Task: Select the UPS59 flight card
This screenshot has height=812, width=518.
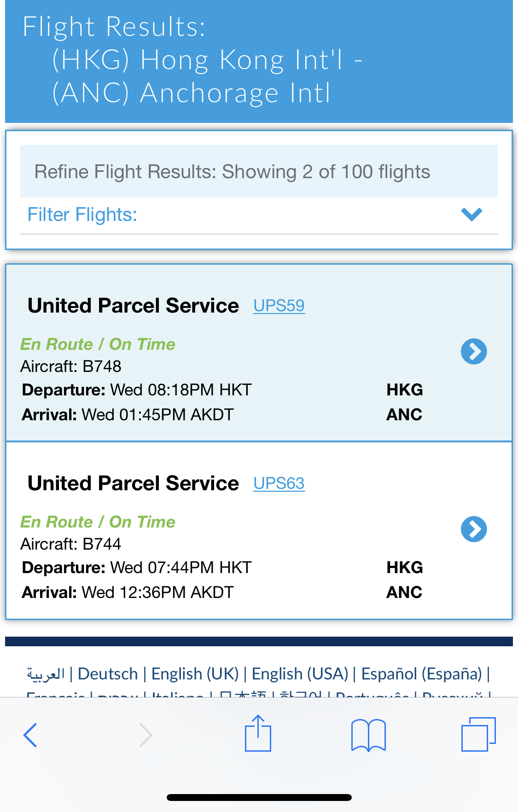Action: click(259, 353)
